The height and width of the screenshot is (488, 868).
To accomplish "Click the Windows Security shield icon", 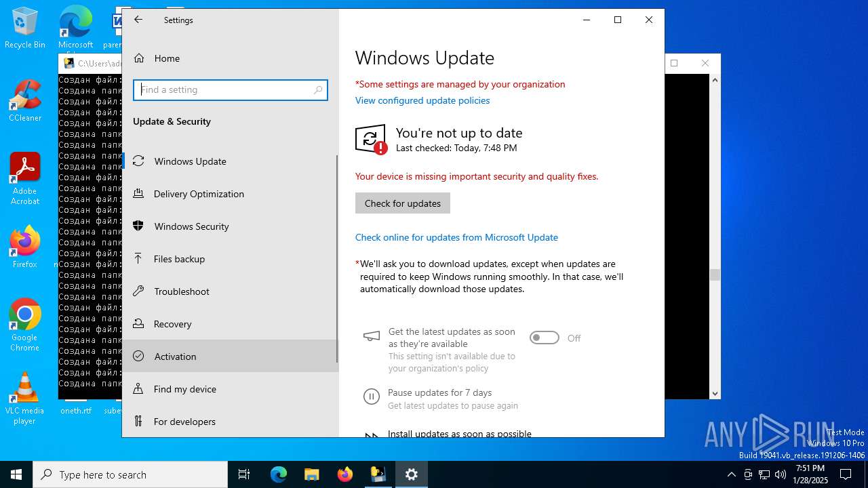I will pos(138,226).
